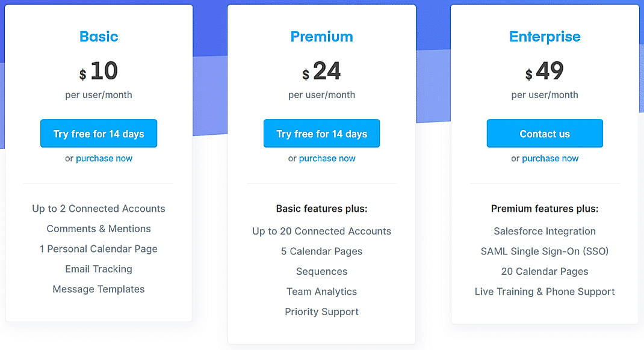
Task: Click "Up to 2 Connected Accounts" feature text
Action: click(98, 209)
